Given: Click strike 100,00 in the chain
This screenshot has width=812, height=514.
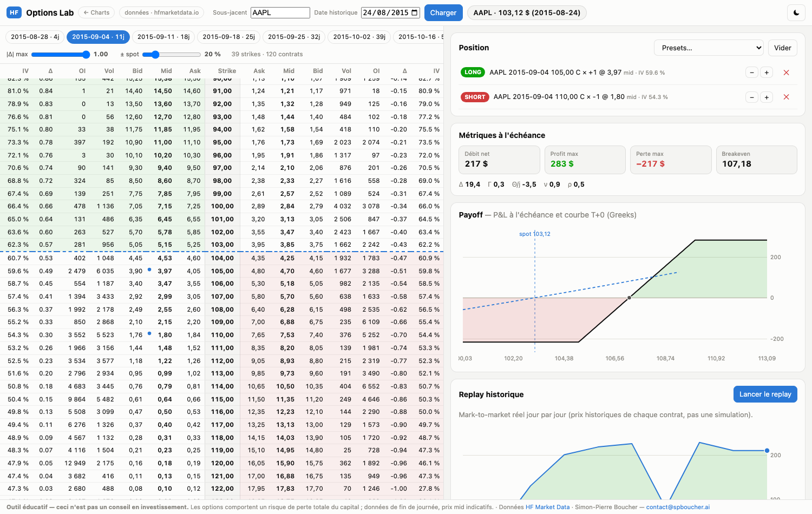Looking at the screenshot, I should pos(222,206).
